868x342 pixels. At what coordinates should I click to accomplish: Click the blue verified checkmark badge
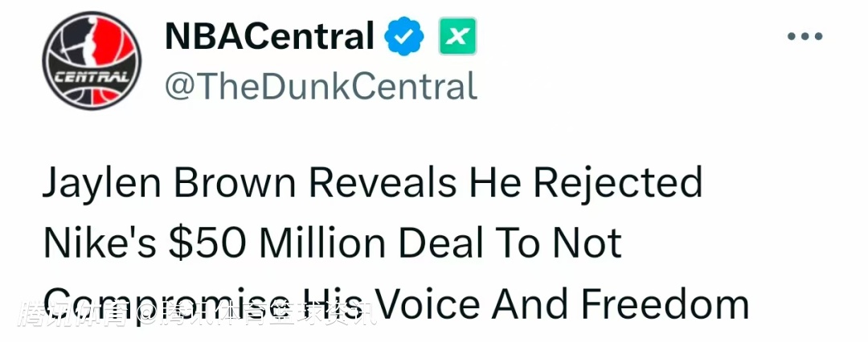pyautogui.click(x=407, y=37)
